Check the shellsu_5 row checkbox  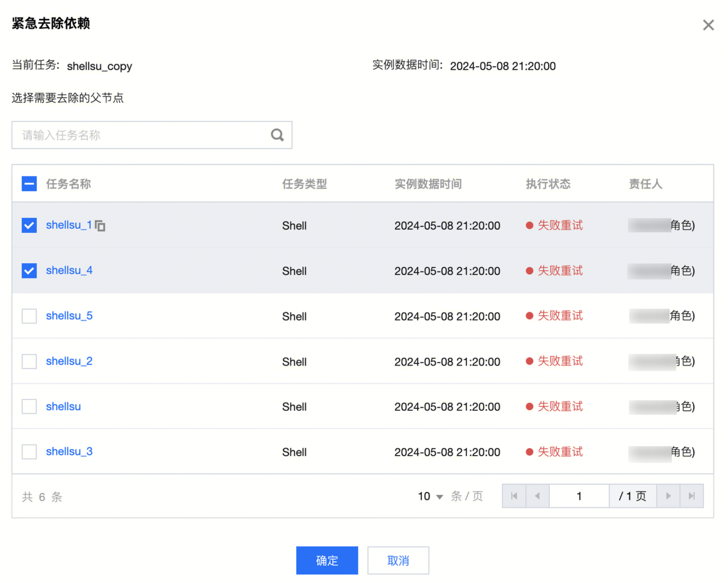tap(29, 316)
